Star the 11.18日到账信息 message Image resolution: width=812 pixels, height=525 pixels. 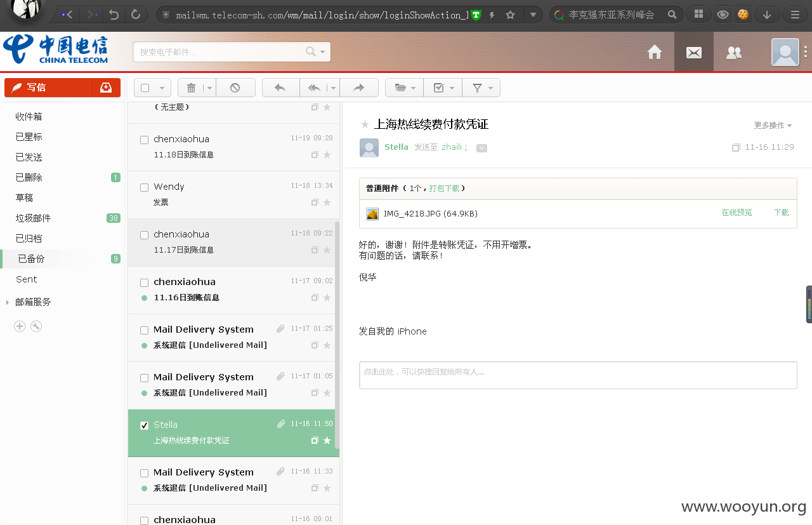point(327,155)
